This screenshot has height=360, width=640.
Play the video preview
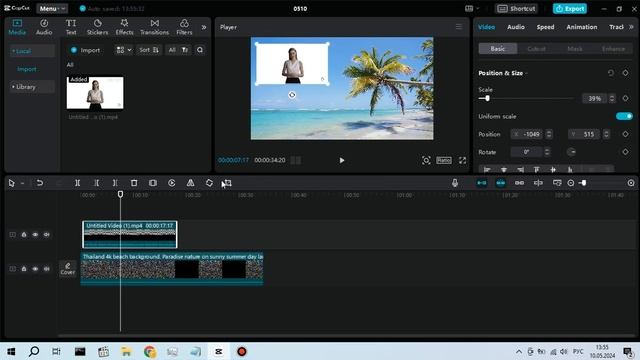(x=342, y=160)
